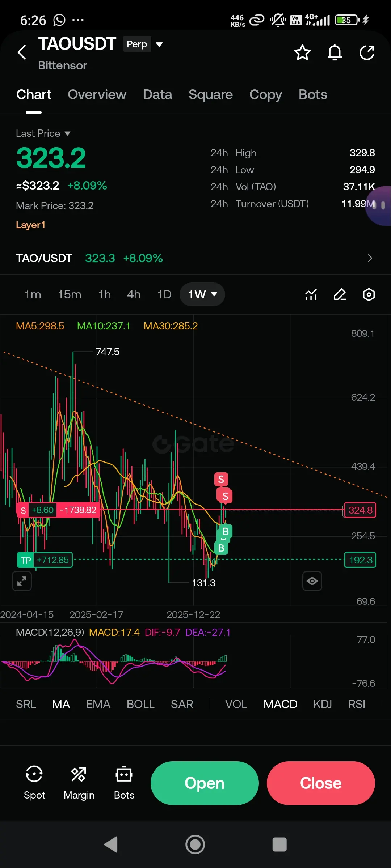
Task: Open the Last Price dropdown
Action: (43, 133)
